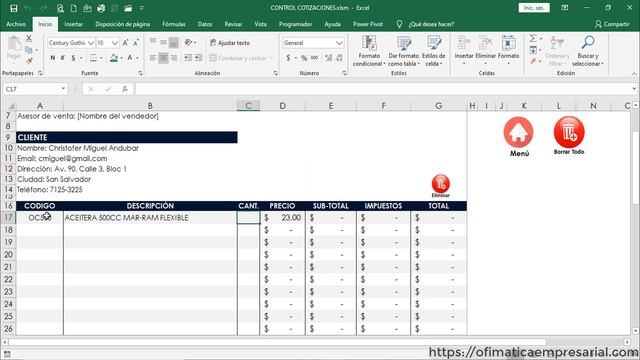The height and width of the screenshot is (360, 640).
Task: Decrease font size with the smaller A
Action: pyautogui.click(x=136, y=43)
